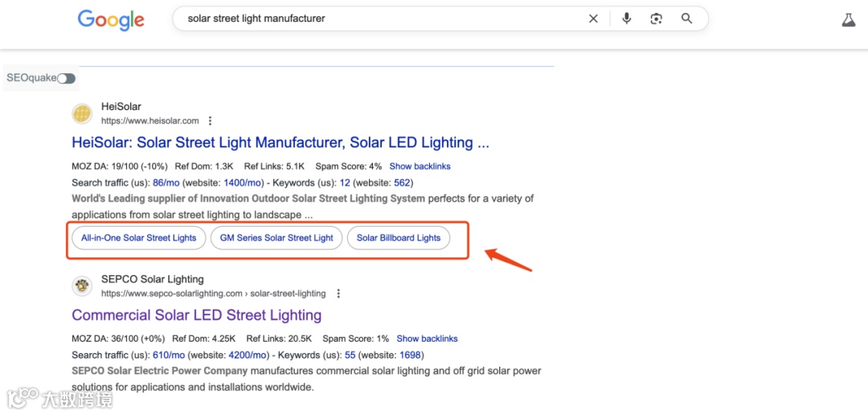Click the magnifier search button
Image resolution: width=868 pixels, height=415 pixels.
(686, 18)
